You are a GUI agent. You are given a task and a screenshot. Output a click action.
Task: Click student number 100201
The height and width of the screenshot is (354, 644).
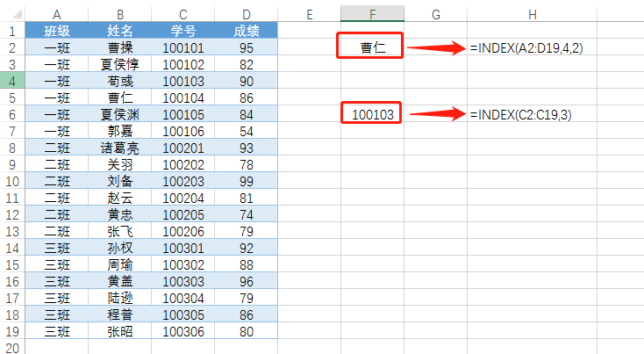[x=182, y=148]
